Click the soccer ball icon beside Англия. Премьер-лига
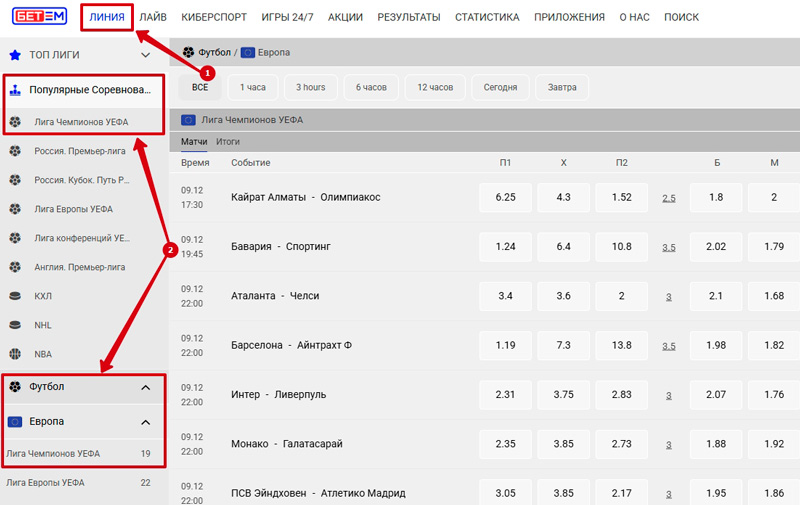 tap(15, 267)
